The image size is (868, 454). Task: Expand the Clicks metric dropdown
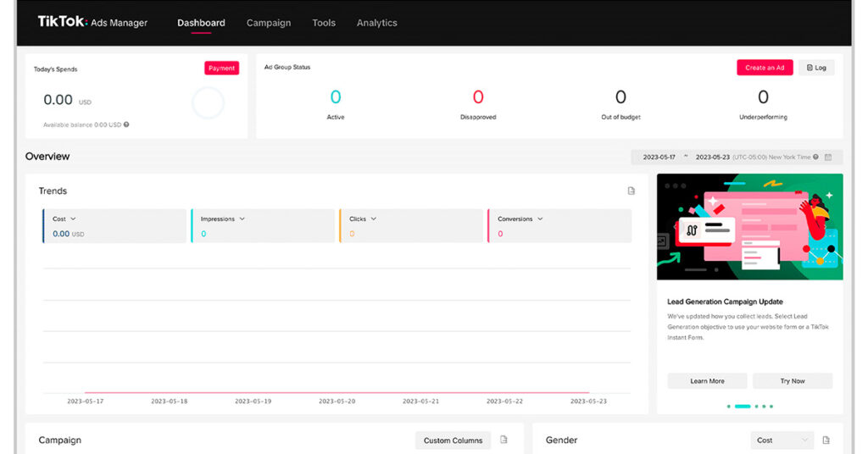[x=374, y=219]
